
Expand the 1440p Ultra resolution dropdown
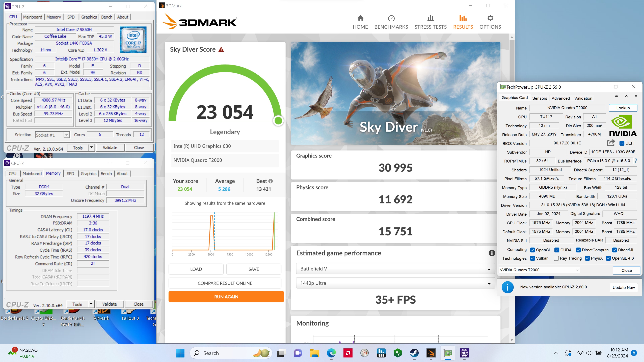tap(395, 283)
